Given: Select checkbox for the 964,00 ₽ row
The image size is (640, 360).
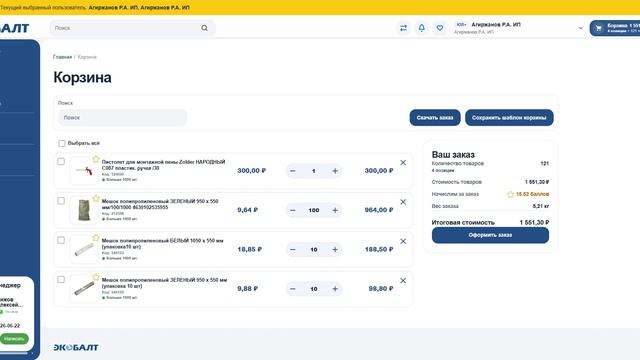Looking at the screenshot, I should (61, 200).
